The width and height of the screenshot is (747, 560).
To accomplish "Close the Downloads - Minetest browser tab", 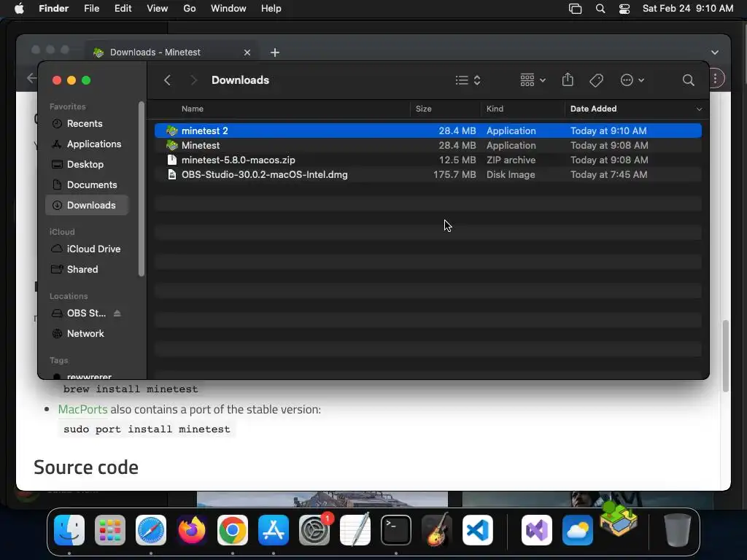I will pyautogui.click(x=247, y=52).
